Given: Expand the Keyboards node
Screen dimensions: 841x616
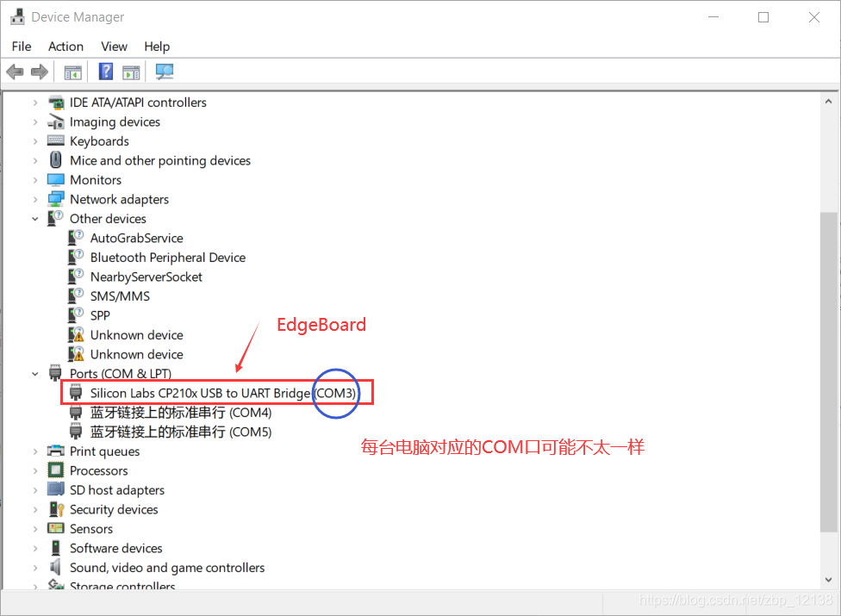Looking at the screenshot, I should point(35,141).
